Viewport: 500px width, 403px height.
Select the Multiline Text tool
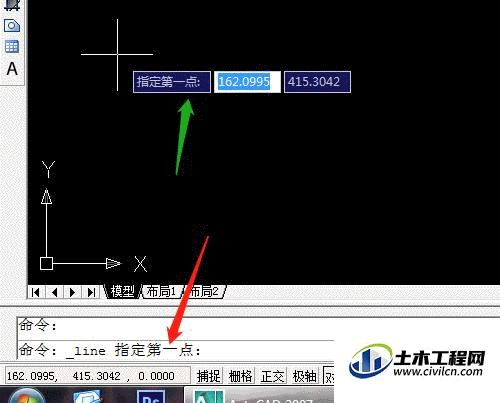[12, 69]
